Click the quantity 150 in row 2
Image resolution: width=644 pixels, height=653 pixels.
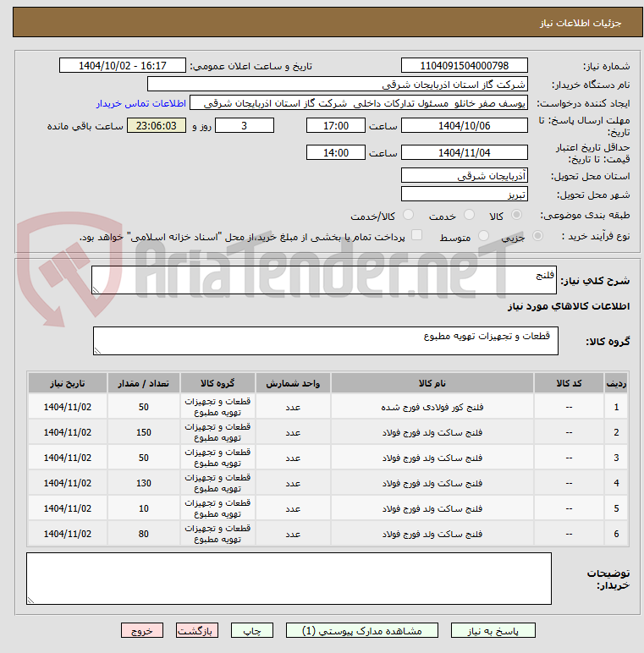tap(143, 432)
